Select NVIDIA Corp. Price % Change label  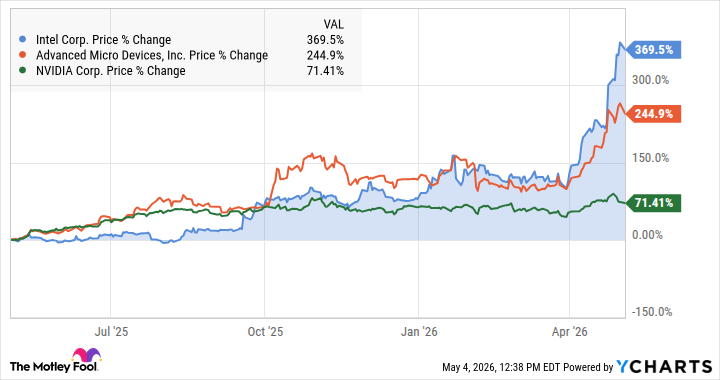click(x=111, y=71)
